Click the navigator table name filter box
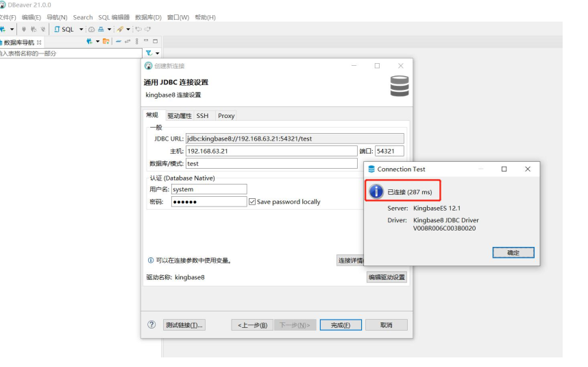Viewport: 588px width, 367px height. point(70,54)
